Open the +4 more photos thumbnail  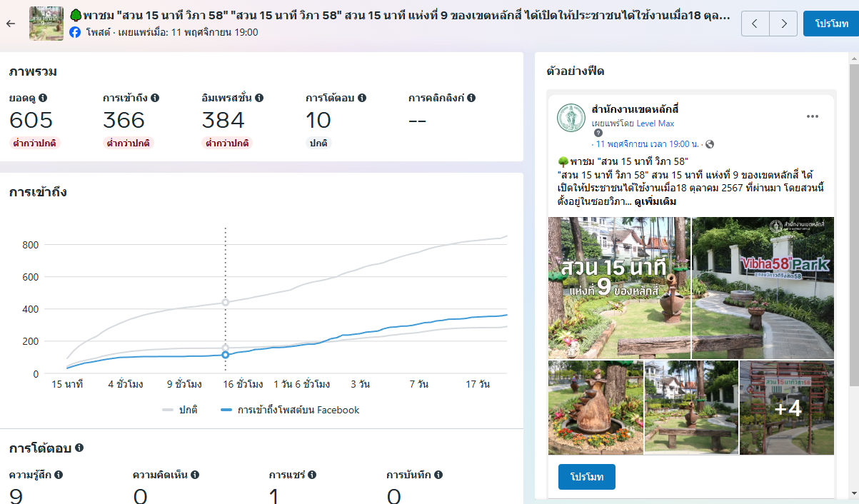tap(787, 408)
